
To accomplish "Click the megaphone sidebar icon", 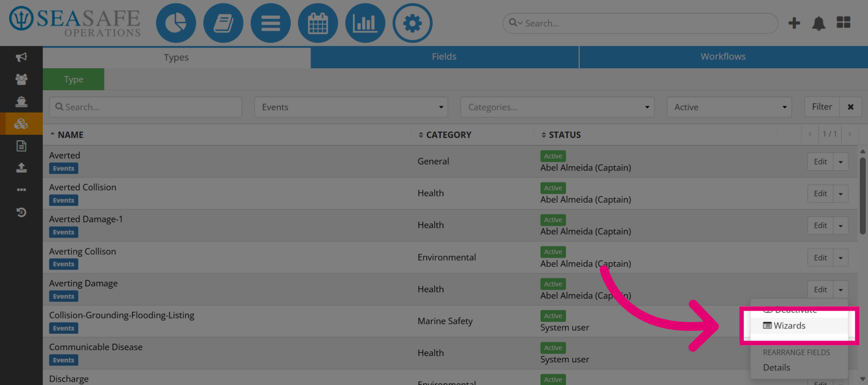I will (x=21, y=57).
